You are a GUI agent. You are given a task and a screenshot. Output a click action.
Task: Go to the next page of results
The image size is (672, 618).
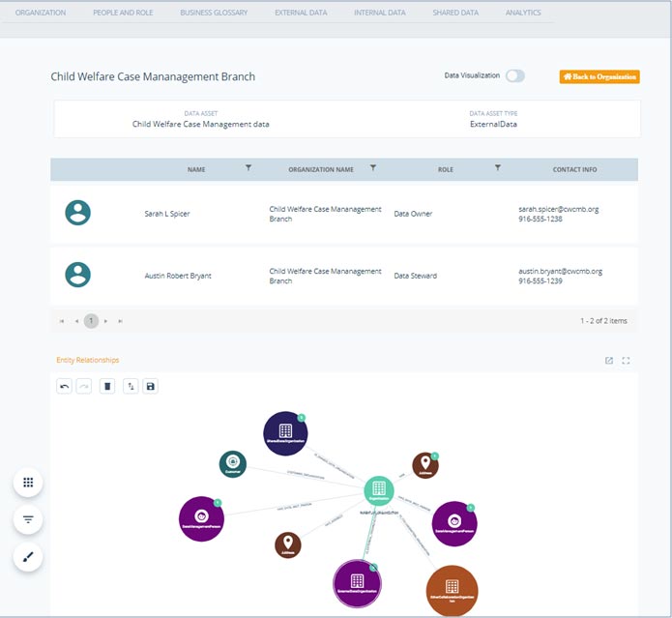tap(105, 321)
